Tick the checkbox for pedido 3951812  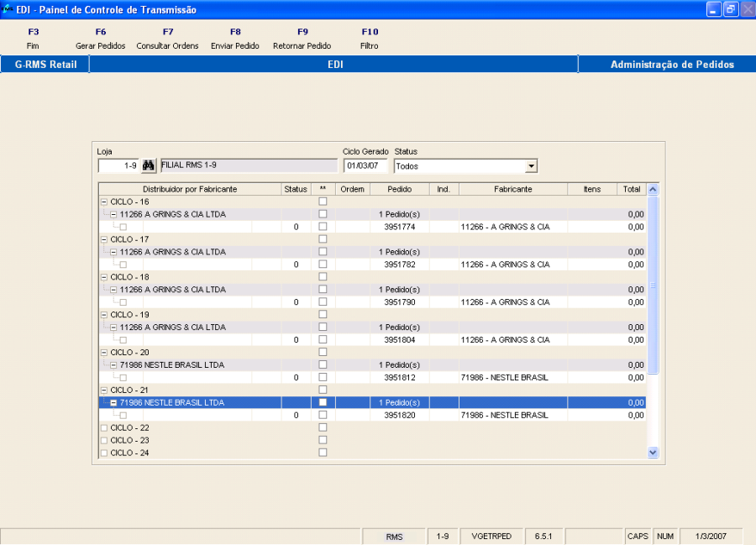[323, 377]
